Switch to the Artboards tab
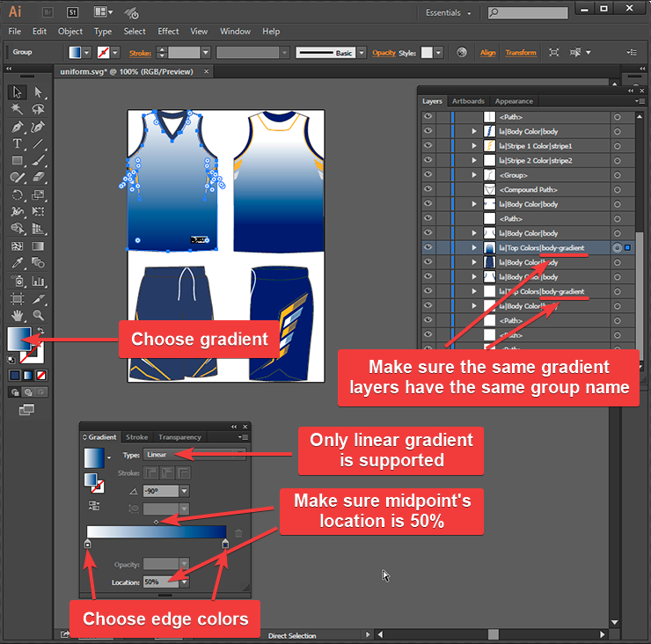 pyautogui.click(x=468, y=101)
